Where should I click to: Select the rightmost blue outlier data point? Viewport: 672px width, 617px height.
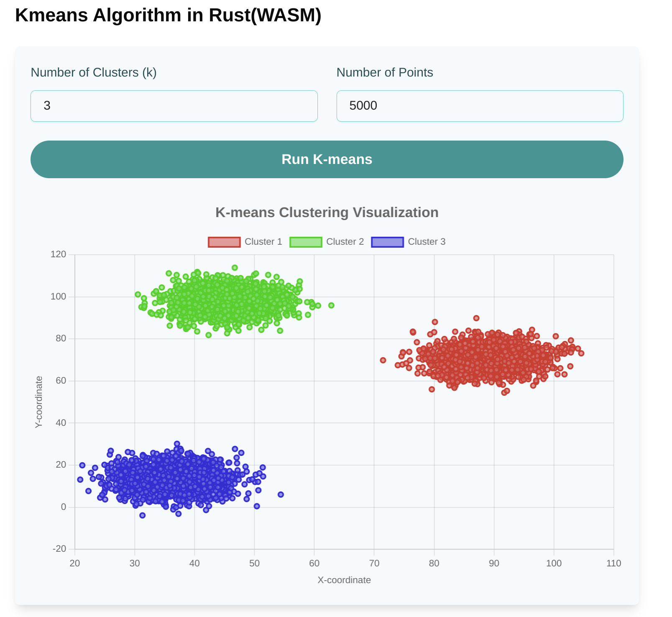281,494
